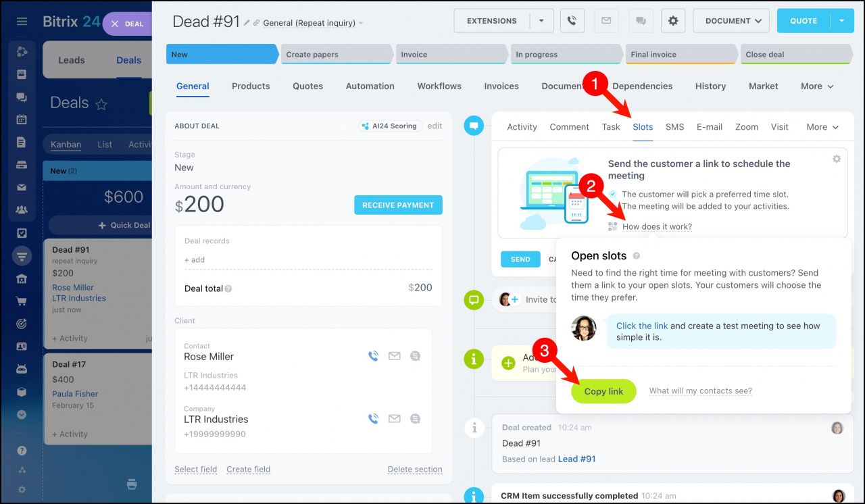Expand the EXTENSIONS button dropdown arrow
This screenshot has height=504, width=865.
point(541,21)
